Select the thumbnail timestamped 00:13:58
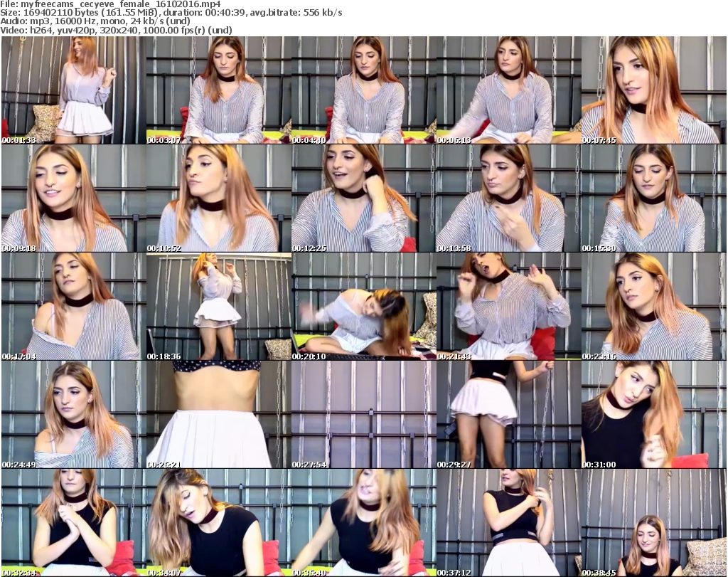The image size is (728, 577). (508, 198)
